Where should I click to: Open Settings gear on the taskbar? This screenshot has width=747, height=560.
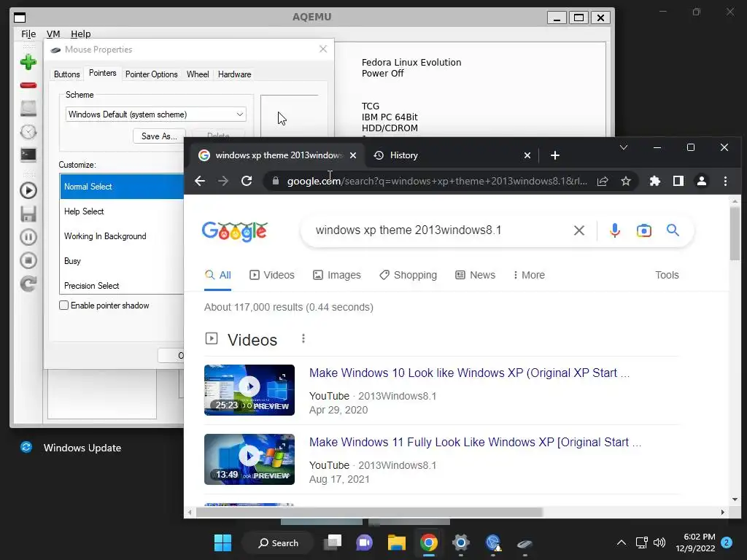pyautogui.click(x=461, y=542)
